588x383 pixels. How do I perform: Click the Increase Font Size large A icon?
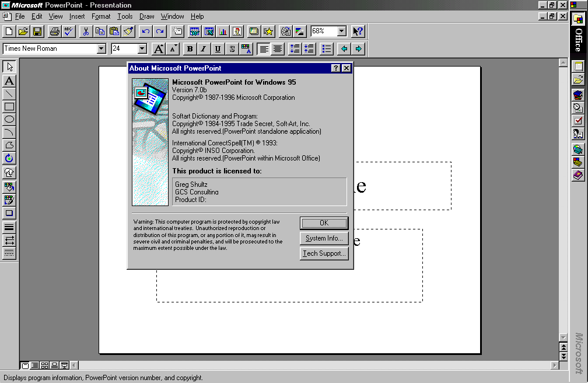click(x=159, y=49)
